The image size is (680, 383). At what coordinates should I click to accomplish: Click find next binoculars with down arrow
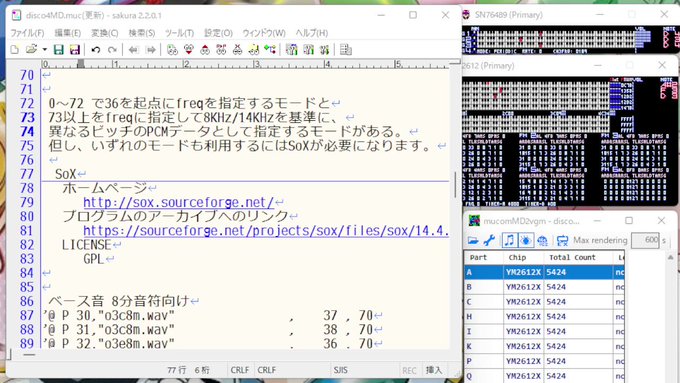tap(189, 50)
